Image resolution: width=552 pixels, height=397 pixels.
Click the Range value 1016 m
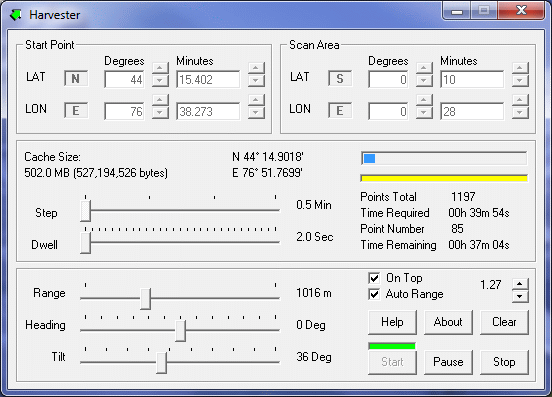point(314,292)
